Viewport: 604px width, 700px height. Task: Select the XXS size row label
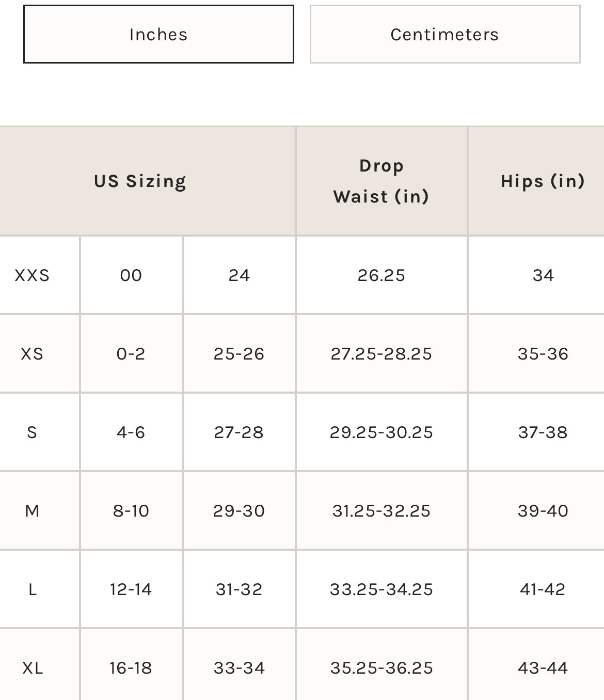coord(32,275)
